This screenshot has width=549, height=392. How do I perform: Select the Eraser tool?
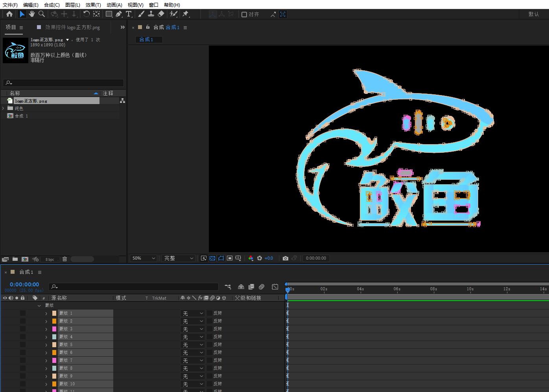(x=161, y=14)
